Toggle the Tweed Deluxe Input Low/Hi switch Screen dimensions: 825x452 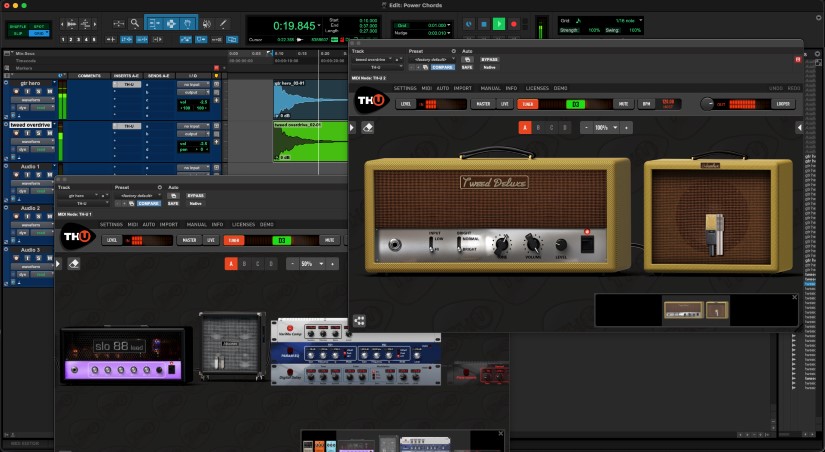click(431, 243)
